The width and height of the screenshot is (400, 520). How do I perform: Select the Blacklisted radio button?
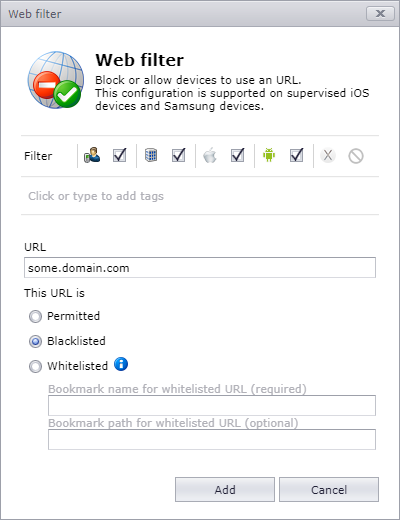click(x=35, y=341)
